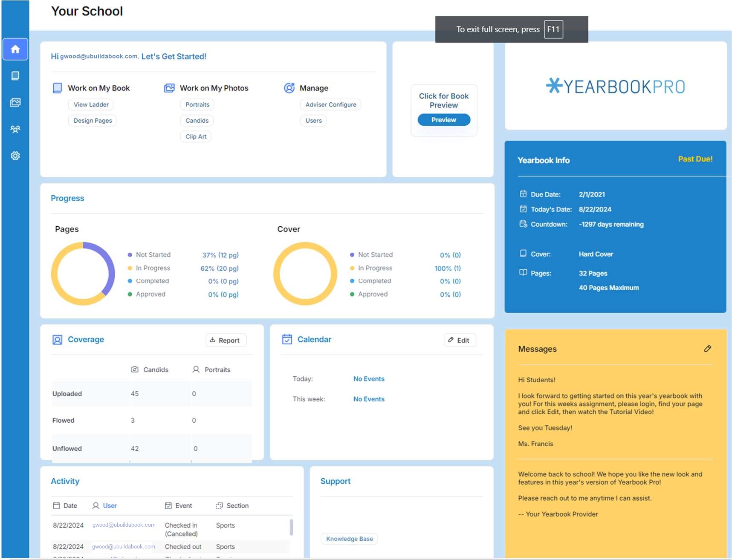The width and height of the screenshot is (732, 560).
Task: Click the User column icon in Activity
Action: pyautogui.click(x=96, y=505)
